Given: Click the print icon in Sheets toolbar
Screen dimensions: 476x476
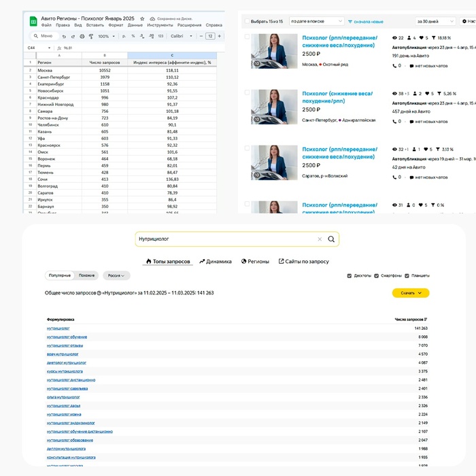Looking at the screenshot, I should [x=82, y=36].
